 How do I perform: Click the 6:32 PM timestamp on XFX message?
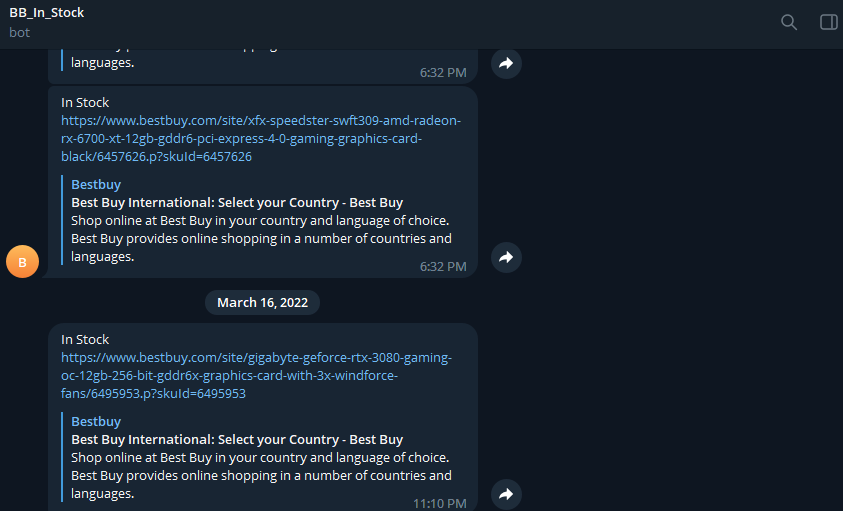pos(443,266)
